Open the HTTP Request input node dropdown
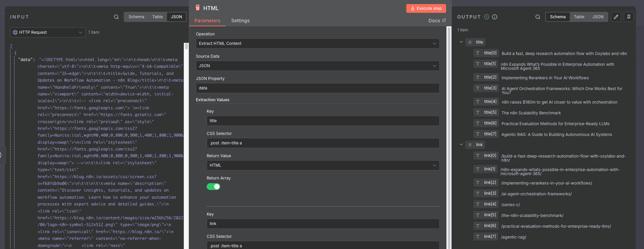Viewport: 644px width, 249px height. (x=48, y=32)
